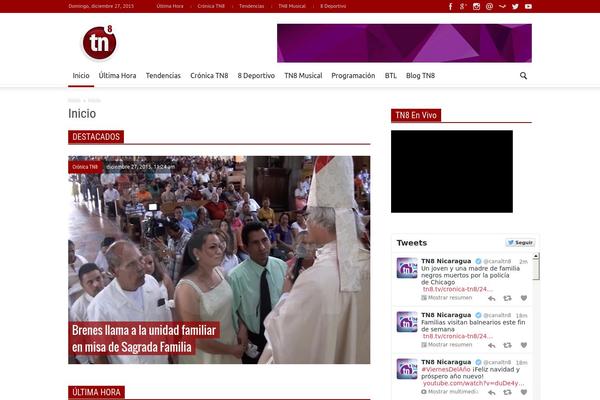The image size is (600, 400).
Task: Click Crónica TN8 in the red top bar
Action: pos(211,7)
